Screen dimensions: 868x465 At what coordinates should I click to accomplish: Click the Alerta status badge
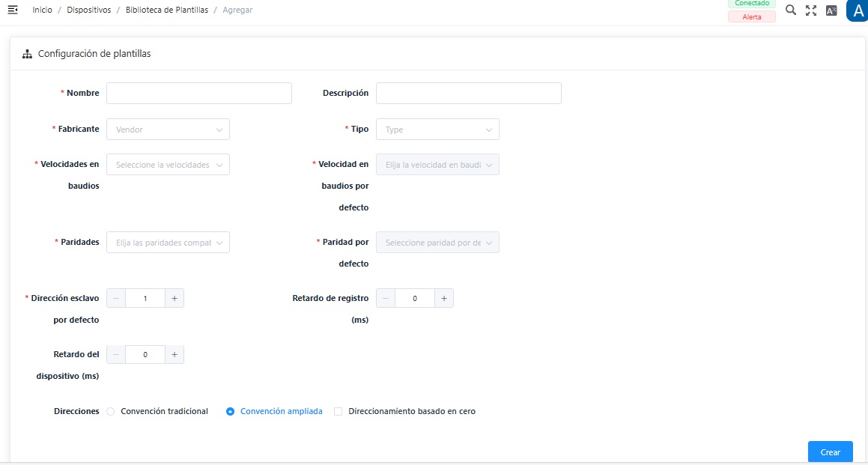point(751,16)
